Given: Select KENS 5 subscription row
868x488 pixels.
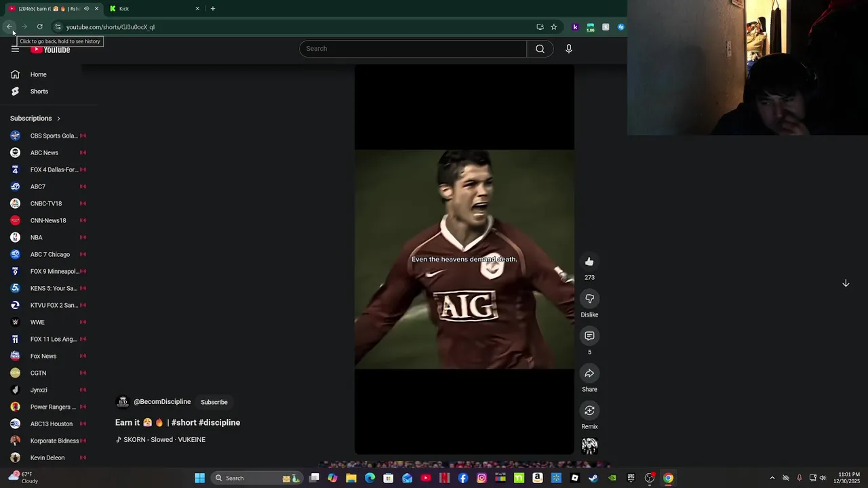Looking at the screenshot, I should [48, 288].
